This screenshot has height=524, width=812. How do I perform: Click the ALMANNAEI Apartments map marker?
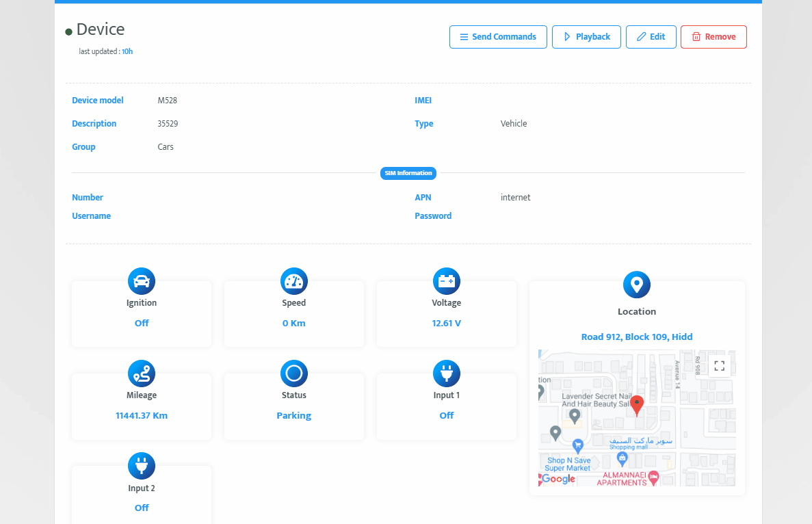click(653, 477)
